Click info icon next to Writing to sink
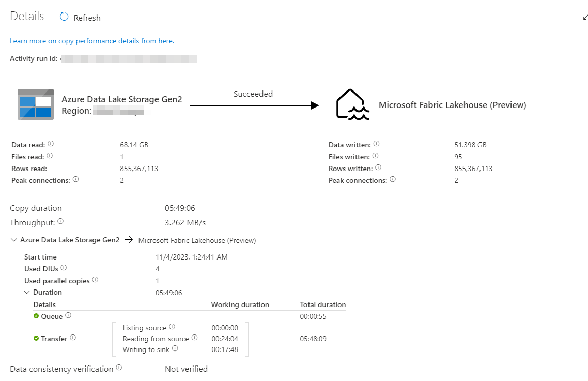This screenshot has height=381, width=588. pos(175,348)
